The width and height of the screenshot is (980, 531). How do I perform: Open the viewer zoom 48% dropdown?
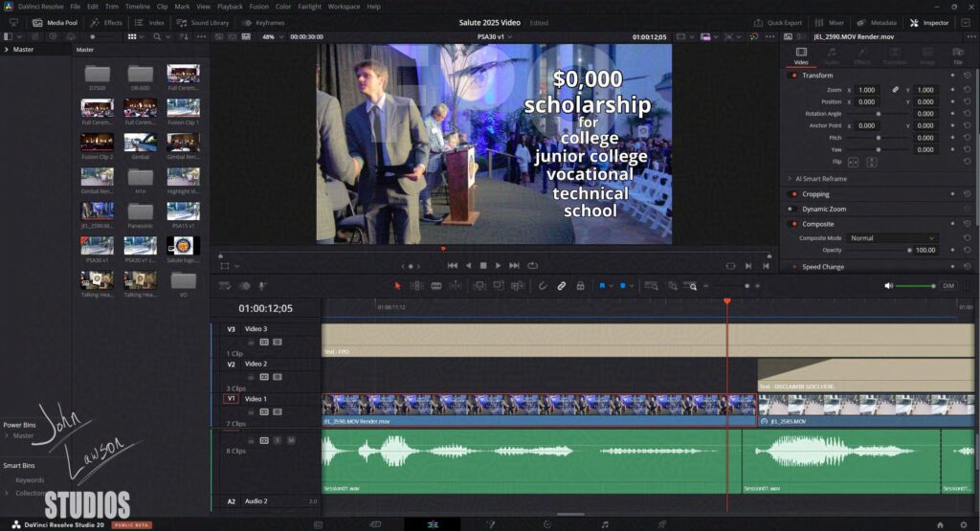click(x=273, y=37)
